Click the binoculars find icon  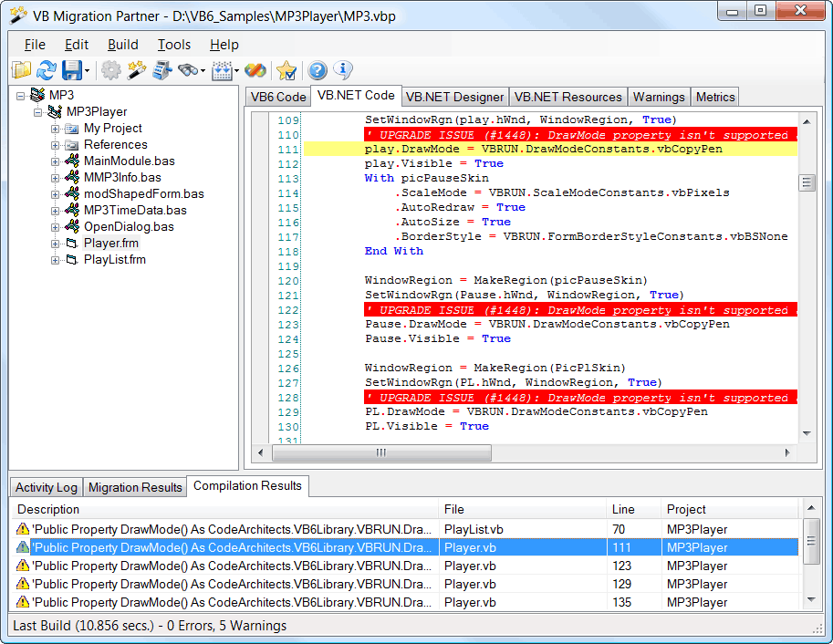pyautogui.click(x=188, y=69)
